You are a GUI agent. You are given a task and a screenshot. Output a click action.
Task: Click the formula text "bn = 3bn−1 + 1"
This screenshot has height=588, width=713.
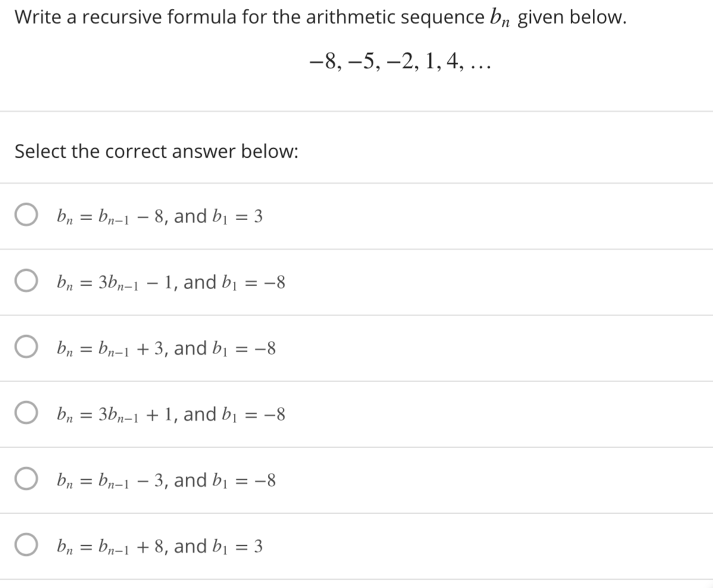click(x=113, y=414)
